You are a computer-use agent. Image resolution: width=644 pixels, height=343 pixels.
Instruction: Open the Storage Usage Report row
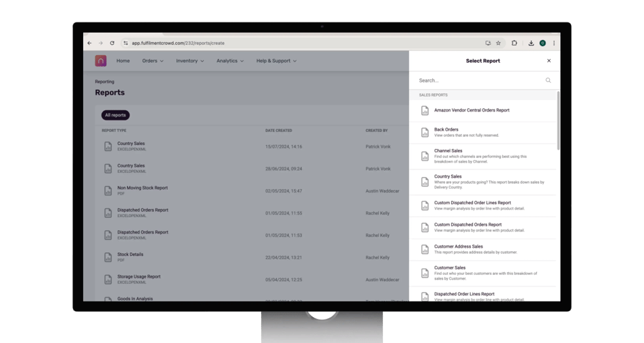tap(251, 280)
